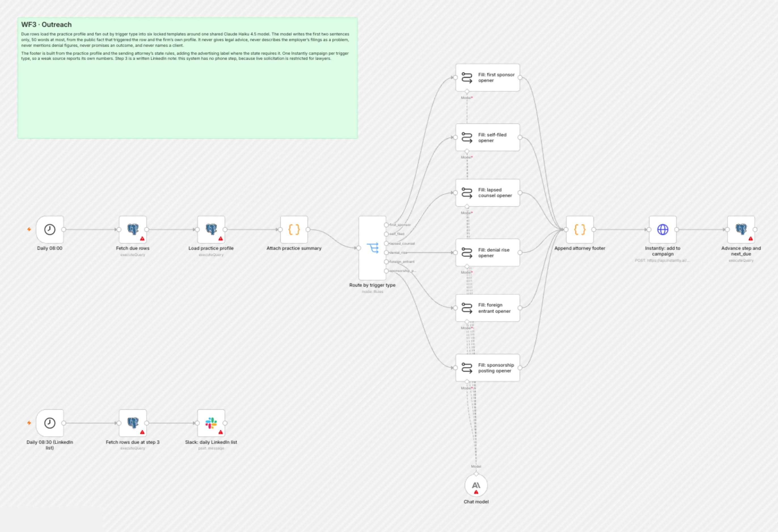Image resolution: width=778 pixels, height=532 pixels.
Task: Open the Load practice profile Postgres node
Action: point(211,229)
